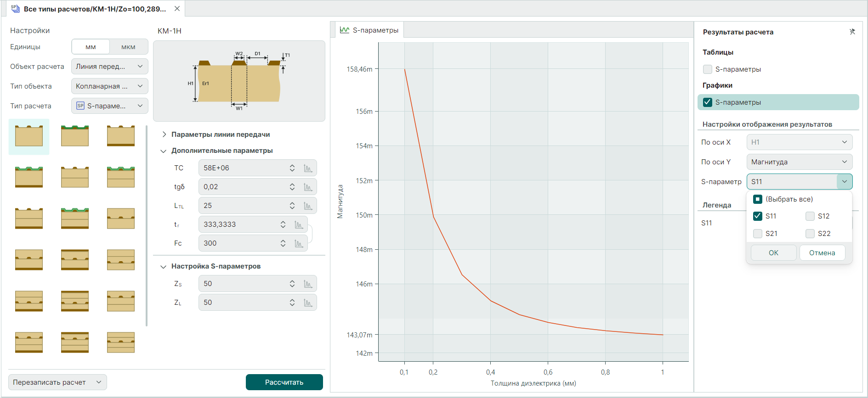Open the По оси Y dropdown
The image size is (868, 398).
pos(799,162)
